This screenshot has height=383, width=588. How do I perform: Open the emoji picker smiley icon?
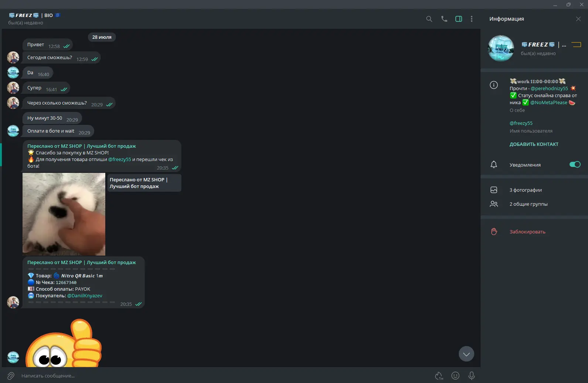tap(455, 376)
